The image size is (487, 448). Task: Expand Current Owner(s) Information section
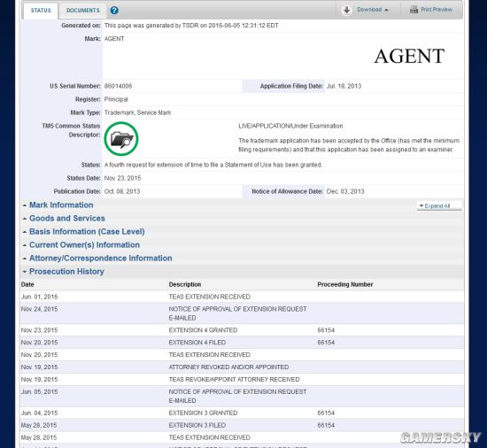pos(84,245)
